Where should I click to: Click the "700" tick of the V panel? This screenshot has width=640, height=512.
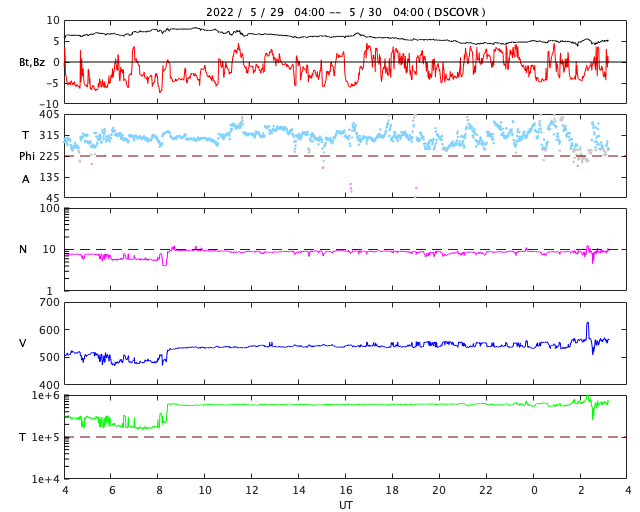[49, 303]
